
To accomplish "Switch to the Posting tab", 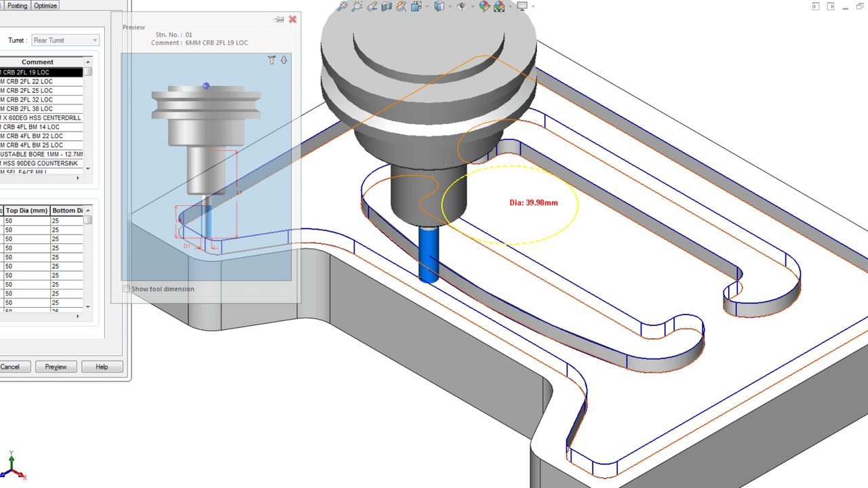I will tap(17, 5).
